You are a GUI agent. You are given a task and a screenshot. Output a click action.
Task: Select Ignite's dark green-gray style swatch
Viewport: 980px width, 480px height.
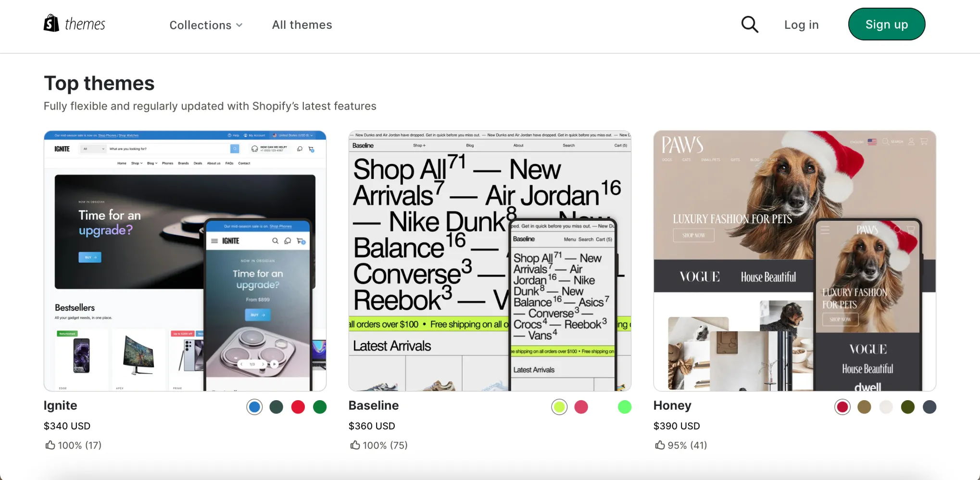276,407
